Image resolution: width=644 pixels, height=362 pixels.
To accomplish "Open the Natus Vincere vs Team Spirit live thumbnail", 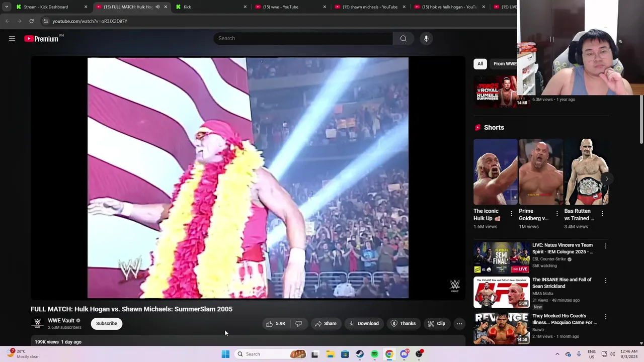I will point(502,257).
